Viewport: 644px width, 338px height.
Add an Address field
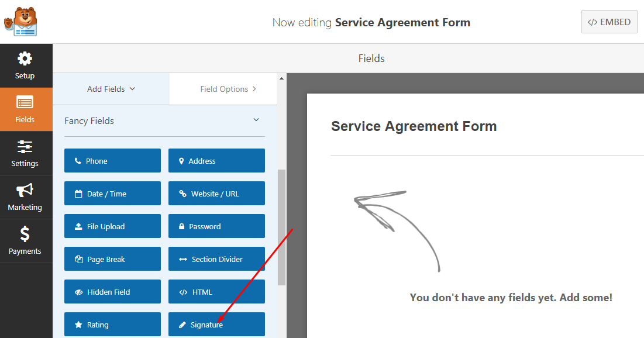[216, 161]
